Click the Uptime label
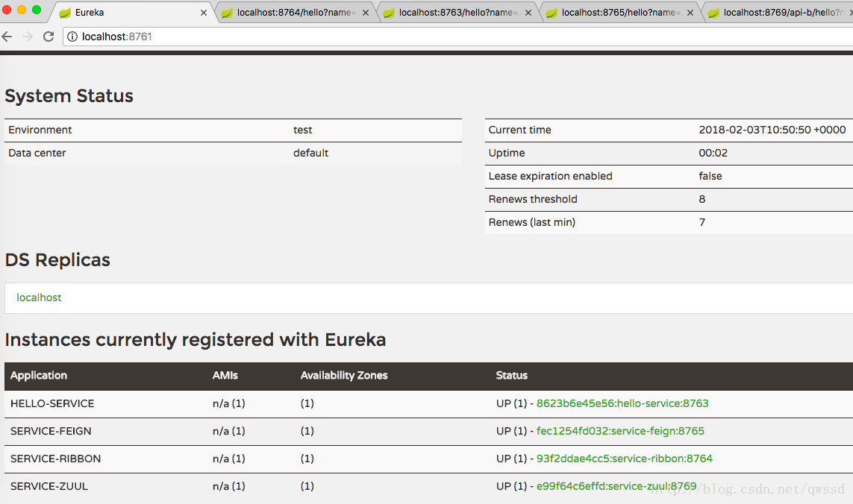 [x=507, y=153]
